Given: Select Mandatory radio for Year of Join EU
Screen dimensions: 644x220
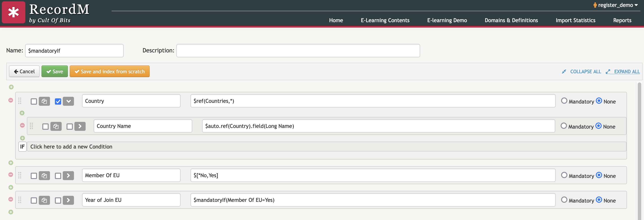Looking at the screenshot, I should [x=564, y=199].
